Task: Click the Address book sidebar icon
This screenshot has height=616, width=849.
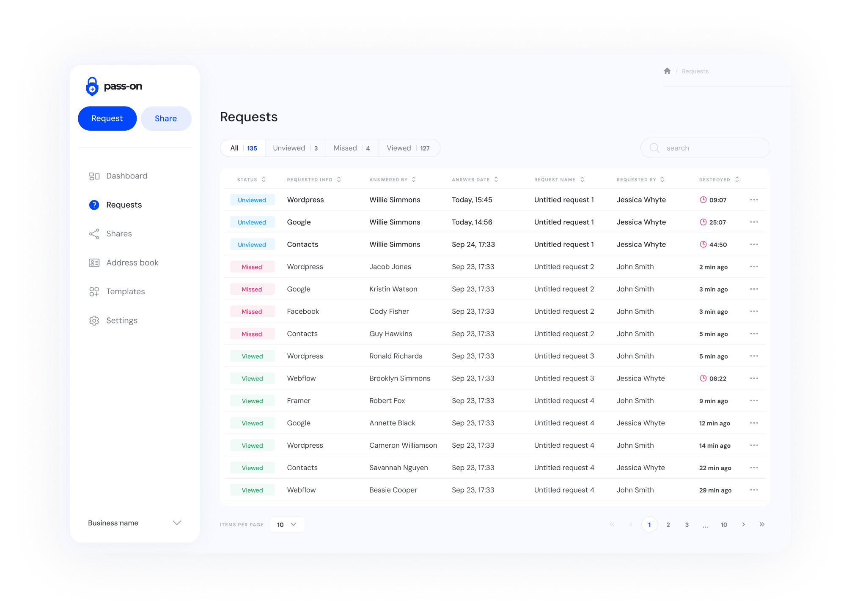Action: (94, 263)
